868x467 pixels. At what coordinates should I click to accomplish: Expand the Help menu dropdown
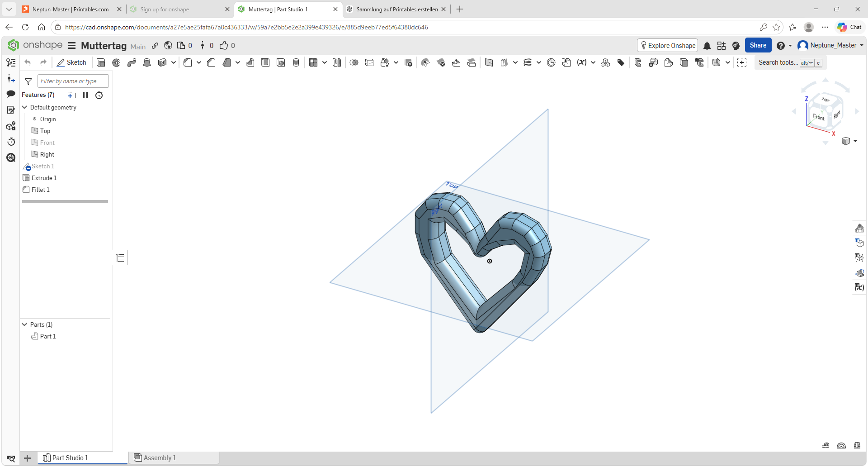tap(790, 46)
